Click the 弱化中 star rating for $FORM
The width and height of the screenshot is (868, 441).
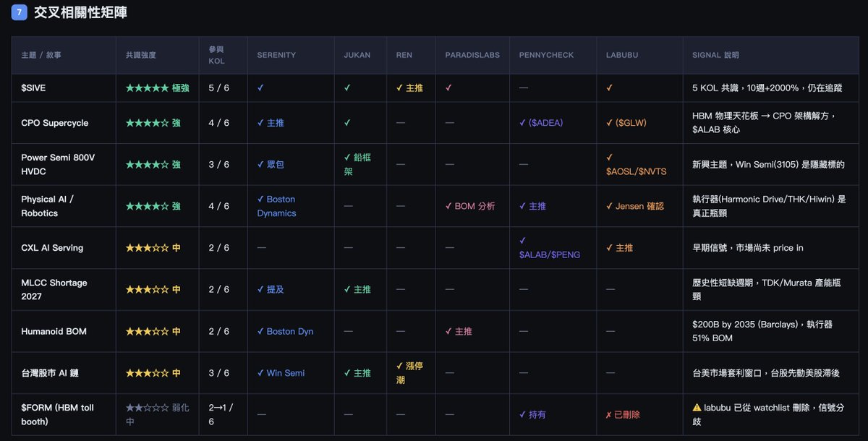[x=157, y=414]
